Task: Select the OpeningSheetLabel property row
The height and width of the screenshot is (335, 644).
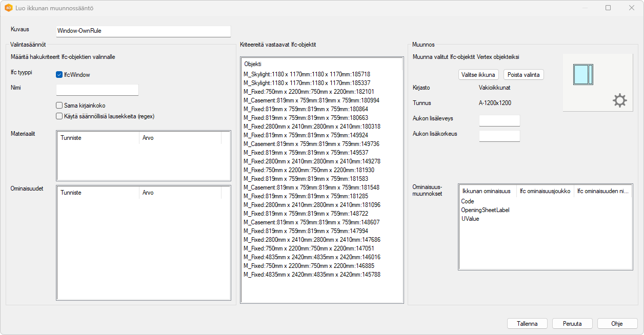Action: (x=485, y=210)
